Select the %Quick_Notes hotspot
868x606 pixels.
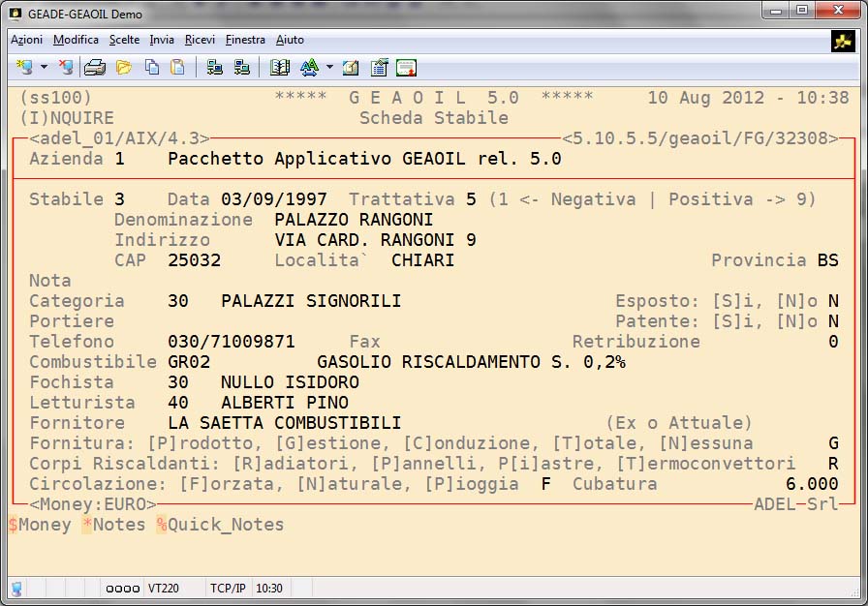click(220, 525)
